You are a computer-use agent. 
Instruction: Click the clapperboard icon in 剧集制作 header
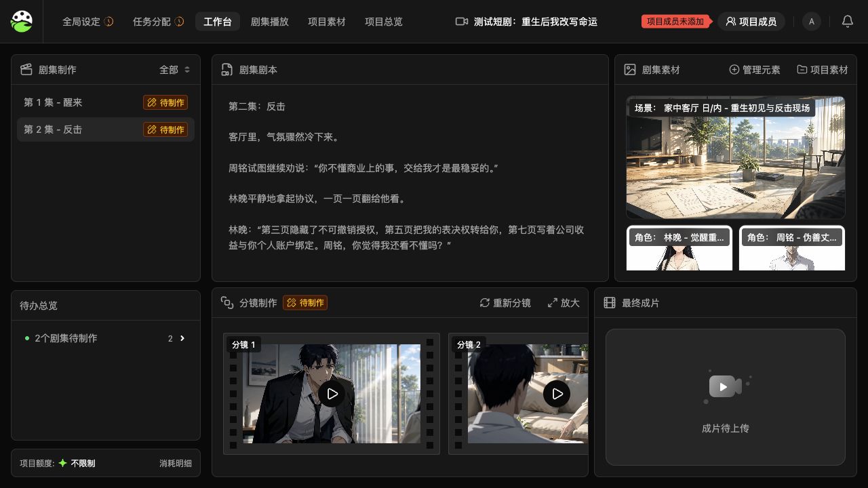click(x=26, y=70)
